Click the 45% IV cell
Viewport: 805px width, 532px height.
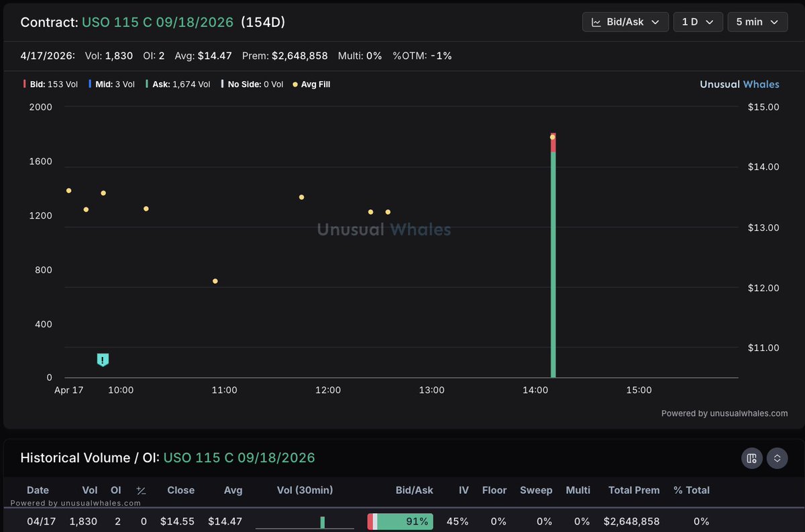[x=459, y=521]
